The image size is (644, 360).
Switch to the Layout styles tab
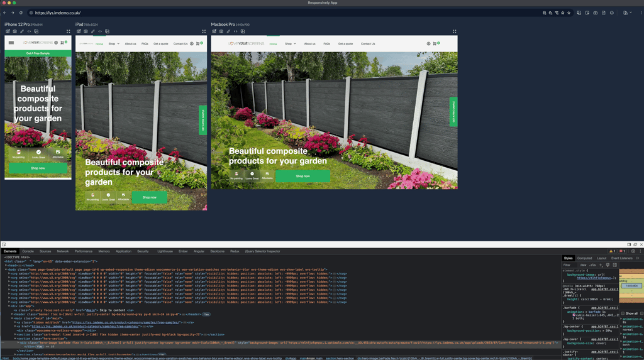602,258
